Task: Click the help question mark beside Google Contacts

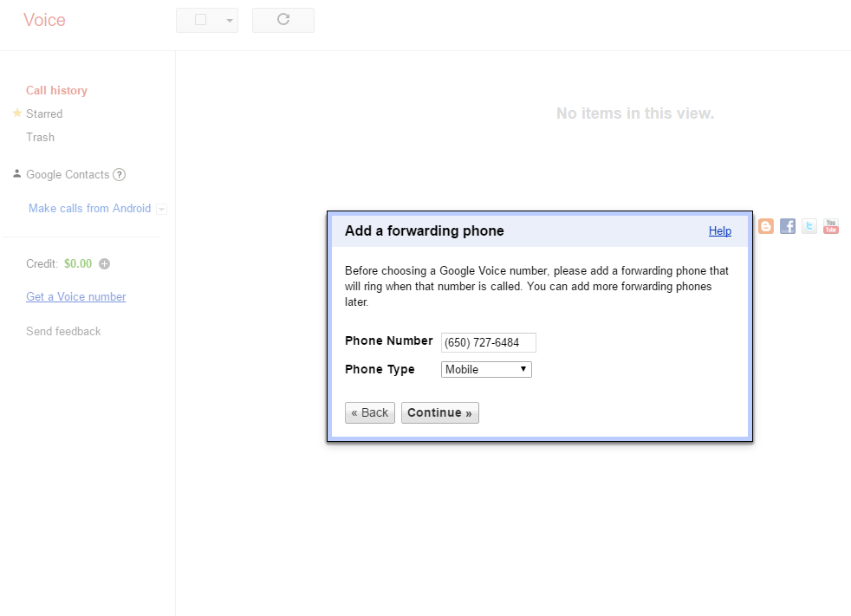Action: [119, 175]
